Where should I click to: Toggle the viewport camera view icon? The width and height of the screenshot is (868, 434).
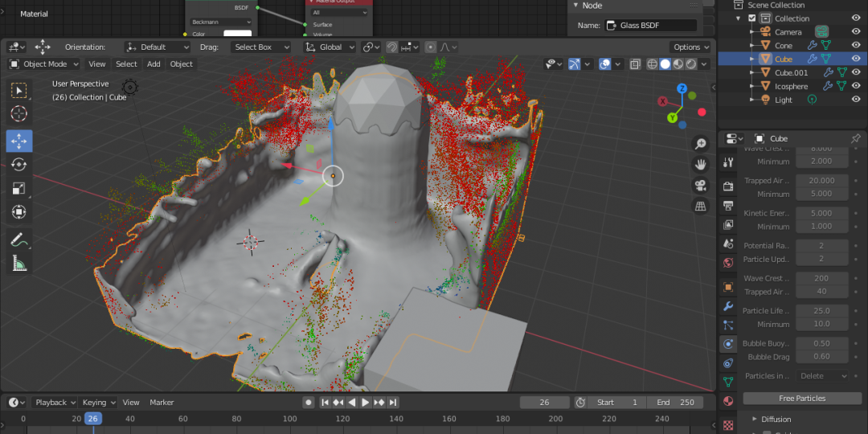(x=701, y=185)
